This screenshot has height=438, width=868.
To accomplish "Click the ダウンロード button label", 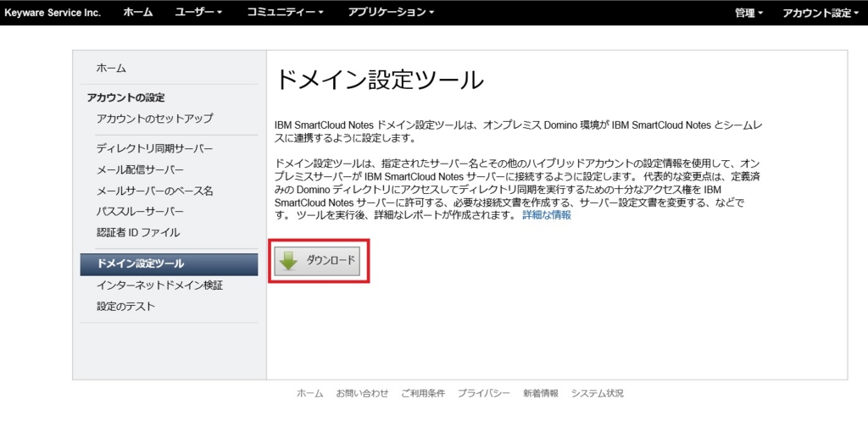I will coord(331,260).
